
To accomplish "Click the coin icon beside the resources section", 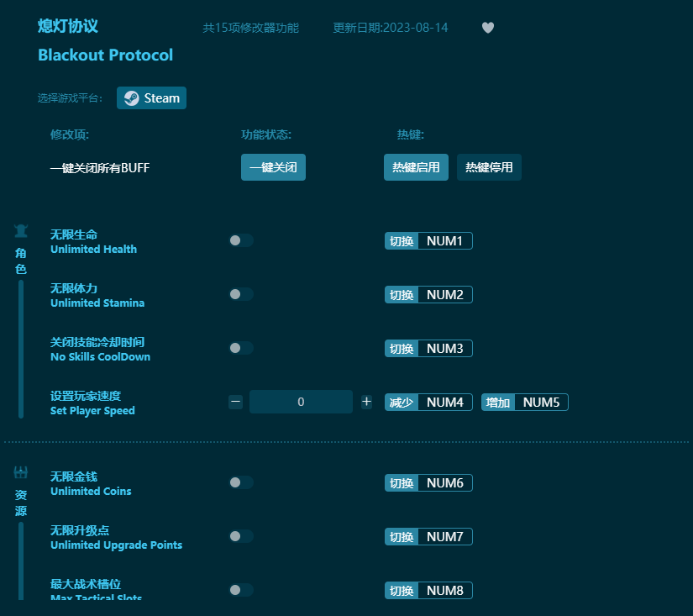I will (20, 471).
